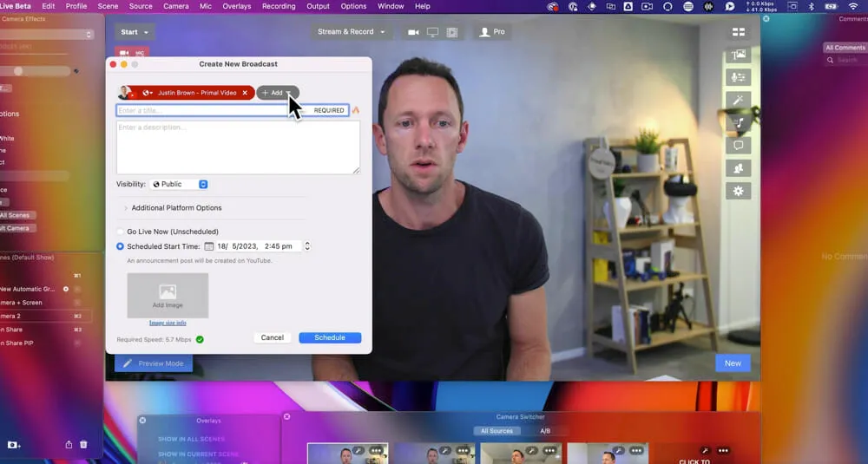
Task: Open the Visibility Public dropdown
Action: click(x=179, y=184)
